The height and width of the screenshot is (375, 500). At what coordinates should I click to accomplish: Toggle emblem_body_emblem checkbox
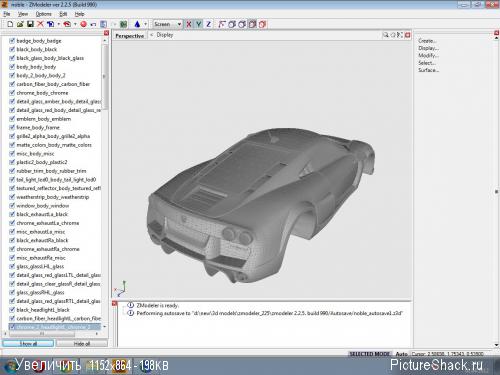pos(12,119)
